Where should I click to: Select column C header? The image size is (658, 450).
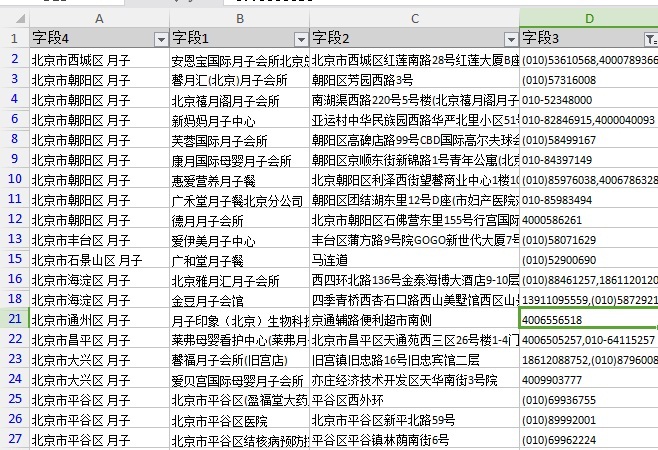pyautogui.click(x=414, y=18)
